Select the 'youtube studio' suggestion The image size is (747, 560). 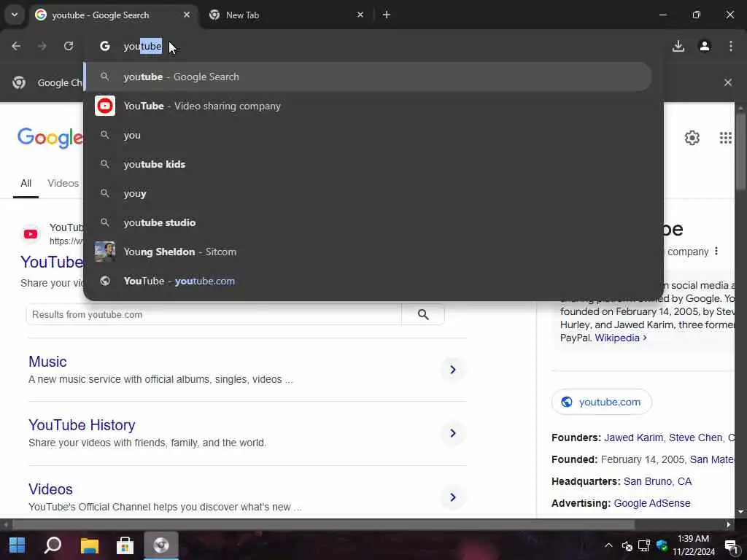pos(368,222)
